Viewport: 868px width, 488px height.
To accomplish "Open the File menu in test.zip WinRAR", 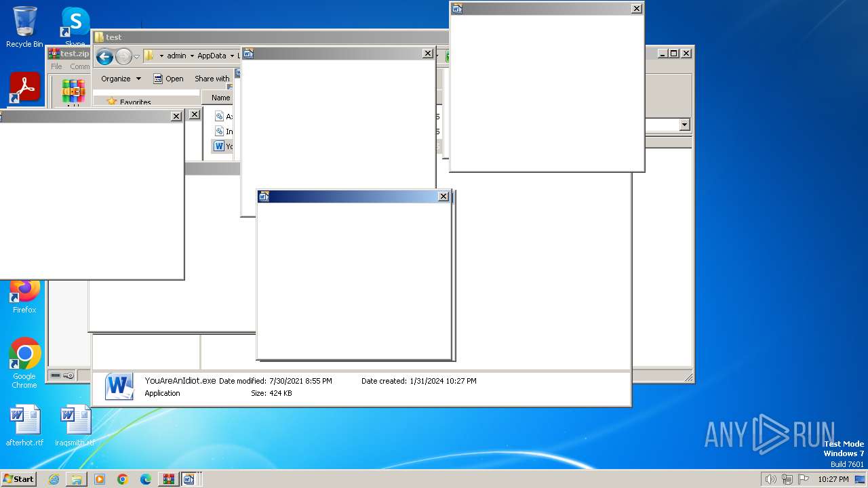I will pos(56,66).
